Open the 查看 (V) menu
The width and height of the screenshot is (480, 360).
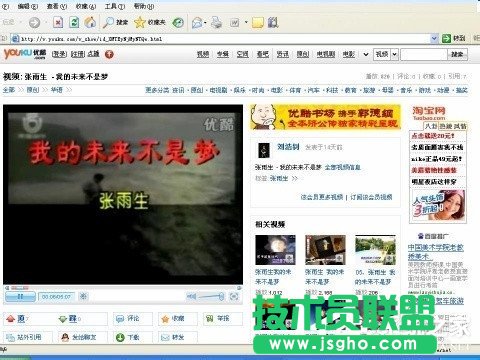(x=57, y=6)
